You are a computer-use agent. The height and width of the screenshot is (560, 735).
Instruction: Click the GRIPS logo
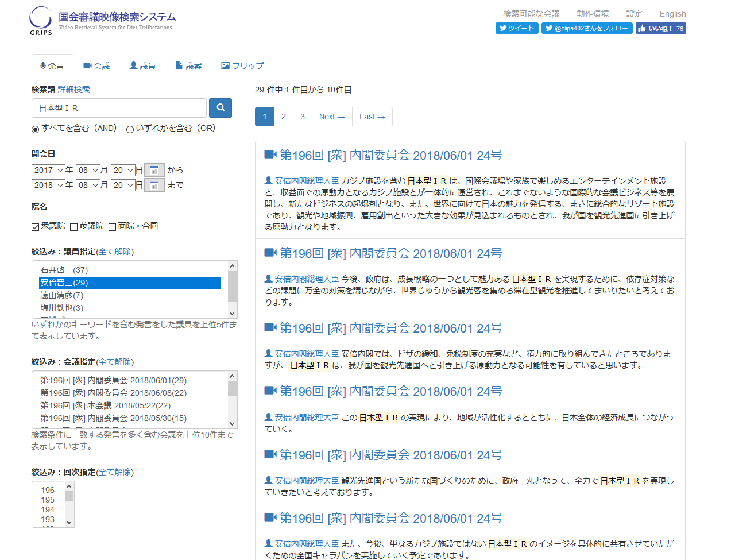(41, 21)
